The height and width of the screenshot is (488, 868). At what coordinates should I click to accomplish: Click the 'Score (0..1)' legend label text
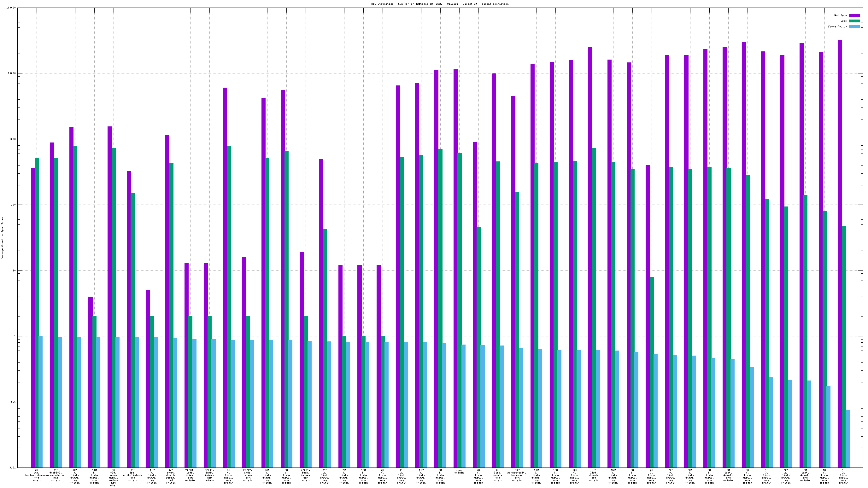point(837,26)
